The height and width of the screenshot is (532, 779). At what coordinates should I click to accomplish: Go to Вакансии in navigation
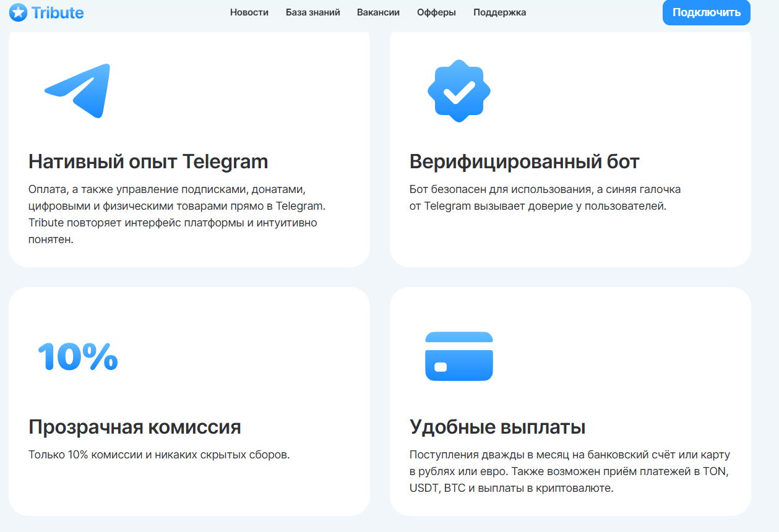coord(378,12)
